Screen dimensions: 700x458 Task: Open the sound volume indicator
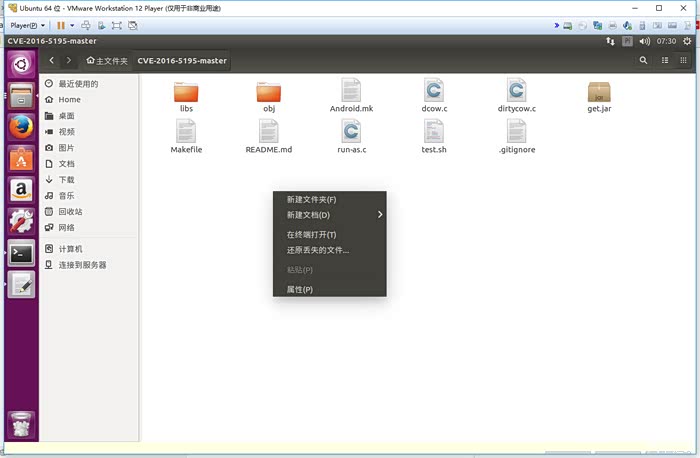point(644,41)
